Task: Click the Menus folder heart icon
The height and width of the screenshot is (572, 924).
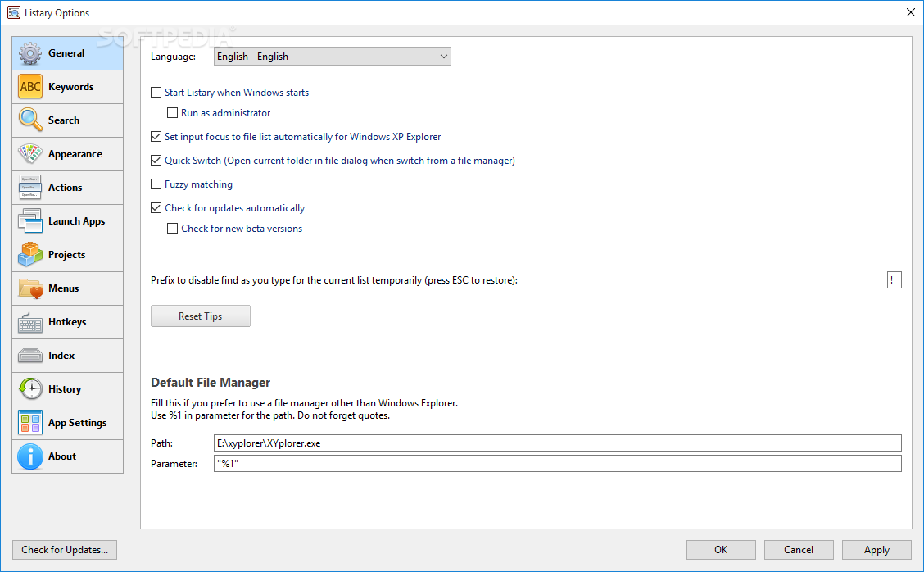Action: click(30, 288)
